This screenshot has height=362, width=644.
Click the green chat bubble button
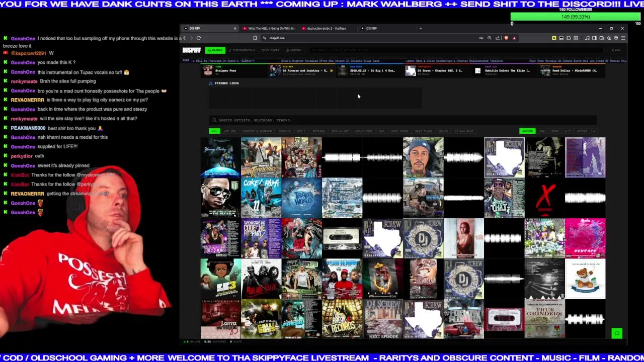617,333
